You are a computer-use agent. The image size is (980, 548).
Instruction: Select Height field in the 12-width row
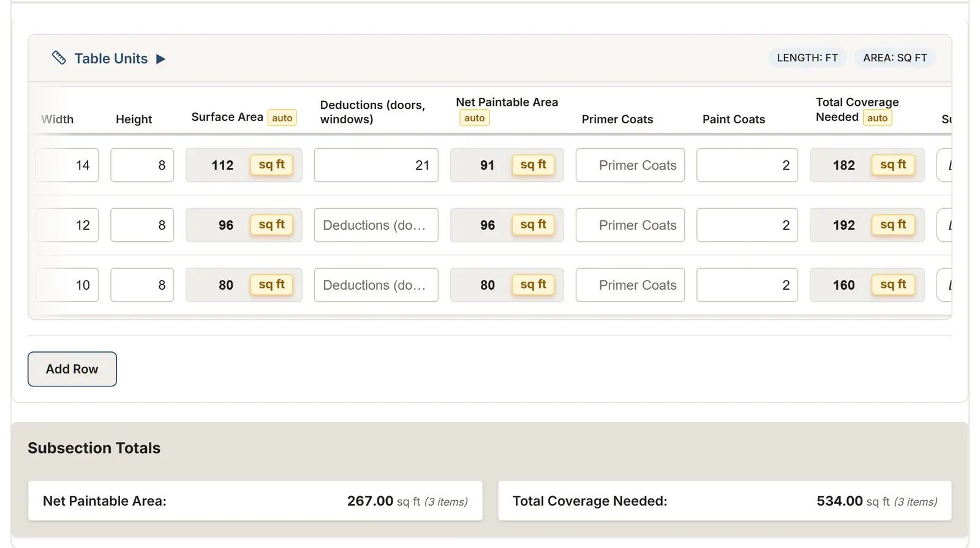pos(142,225)
